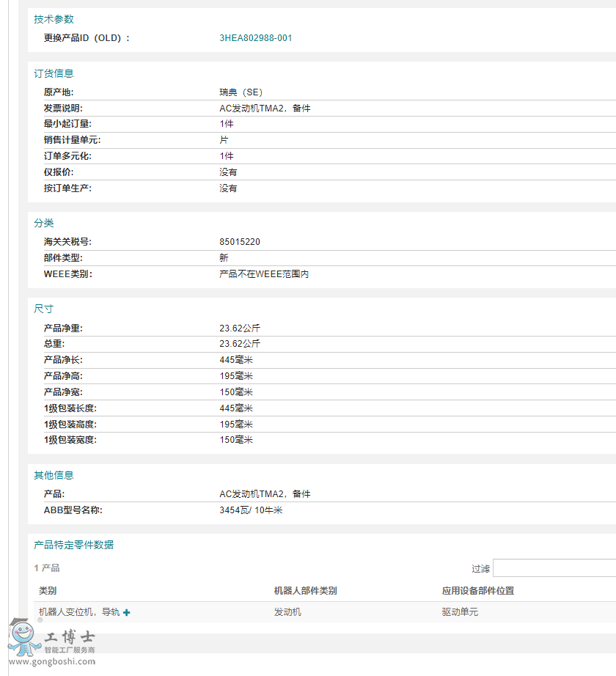Collapse the 尺寸 section header
Viewport: 616px width, 676px height.
[x=43, y=309]
